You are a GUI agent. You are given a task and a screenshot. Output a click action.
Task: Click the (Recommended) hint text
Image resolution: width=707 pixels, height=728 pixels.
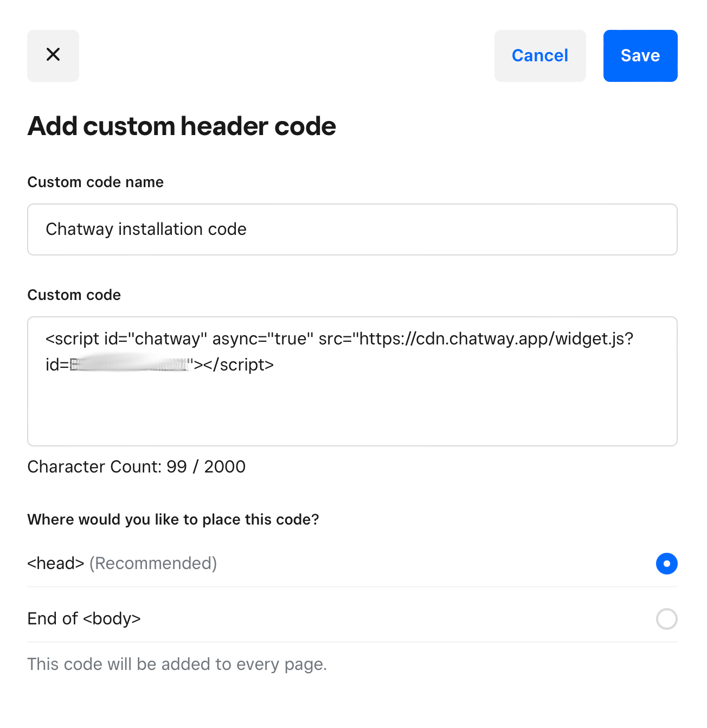[x=153, y=564]
